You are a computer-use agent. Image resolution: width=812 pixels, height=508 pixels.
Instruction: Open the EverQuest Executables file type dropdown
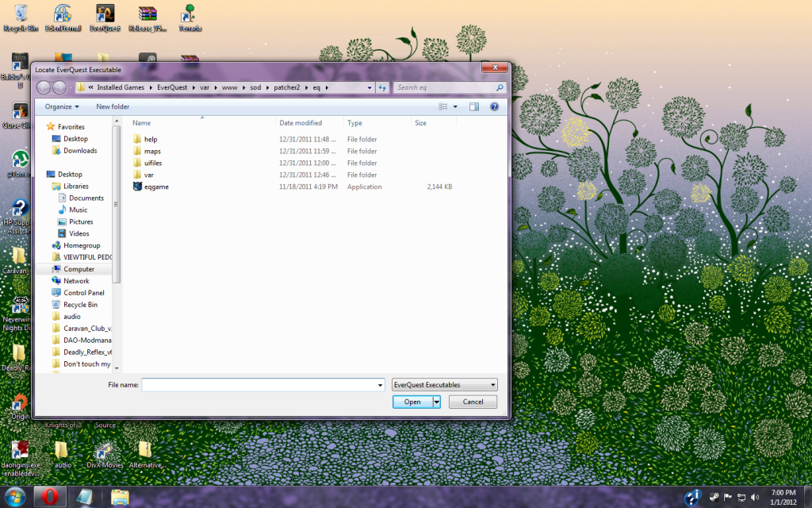(444, 385)
